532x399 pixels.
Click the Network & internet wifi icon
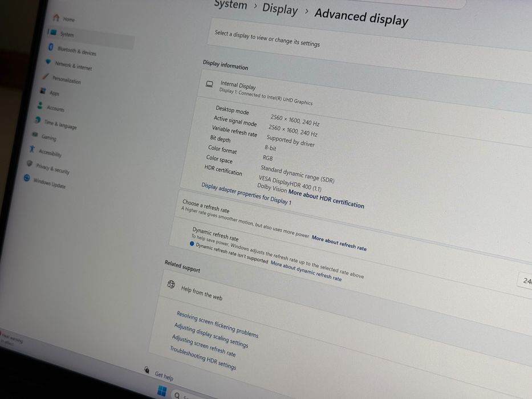click(x=48, y=62)
